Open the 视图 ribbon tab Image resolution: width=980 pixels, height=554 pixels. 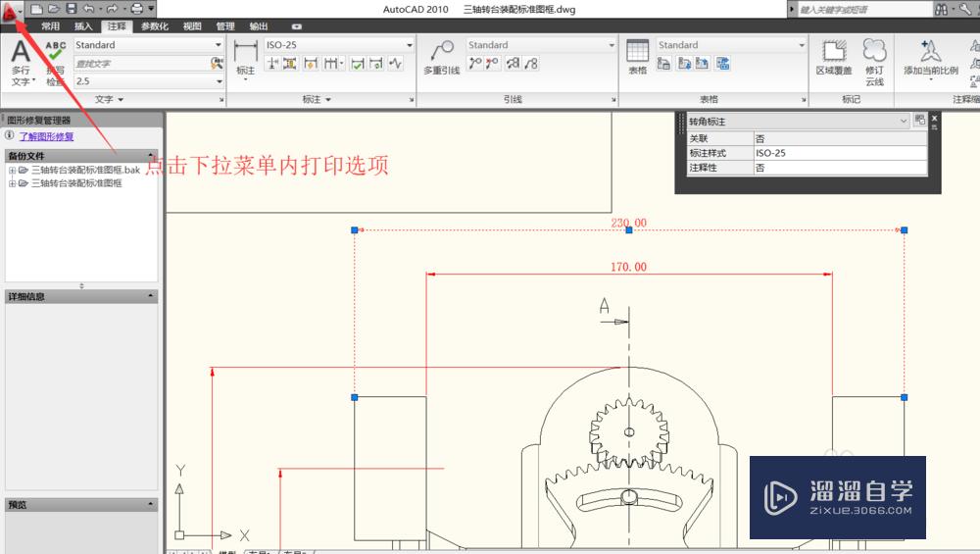tap(192, 26)
